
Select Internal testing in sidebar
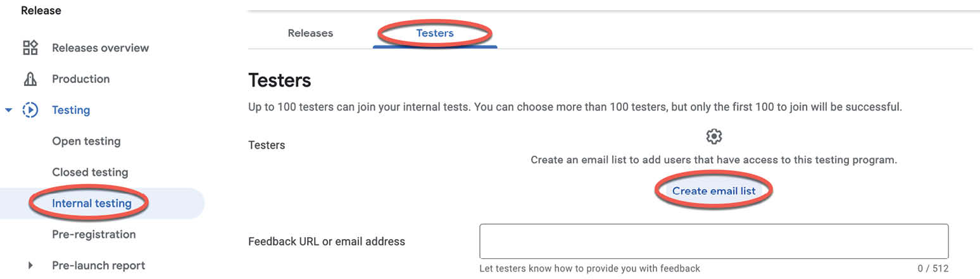92,203
